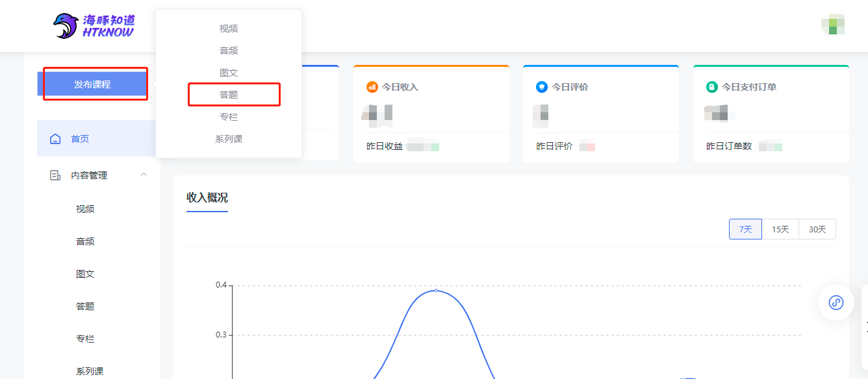
Task: Select the 收入概况 tab
Action: coord(207,198)
